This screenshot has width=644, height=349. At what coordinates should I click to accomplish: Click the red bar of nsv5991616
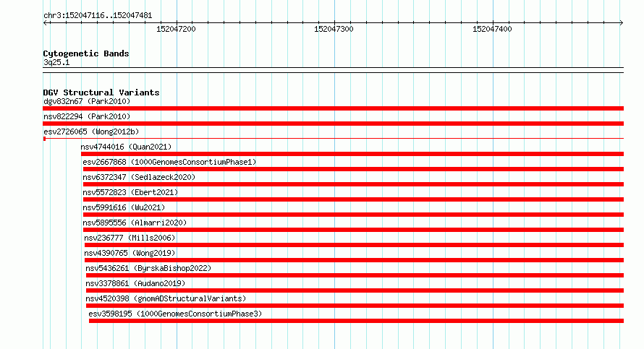pyautogui.click(x=353, y=215)
